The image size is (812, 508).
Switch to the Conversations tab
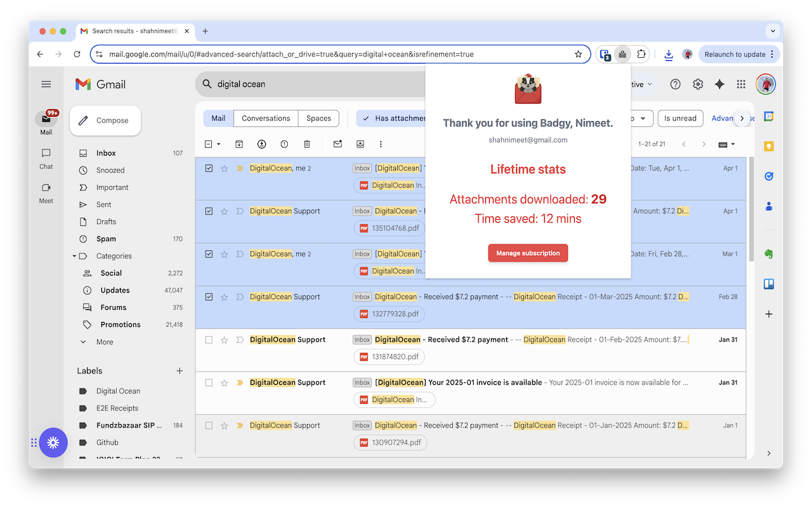click(265, 118)
